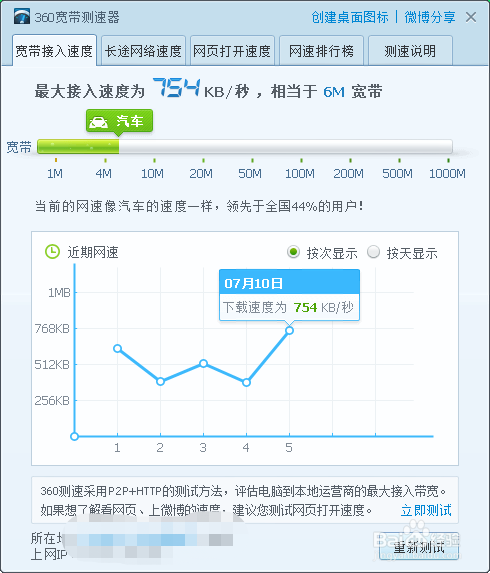Click the 6M bandwidth value
This screenshot has width=490, height=573.
334,92
